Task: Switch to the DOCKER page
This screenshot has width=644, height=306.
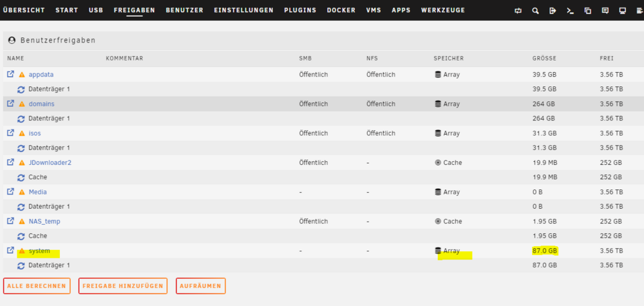Action: tap(341, 10)
